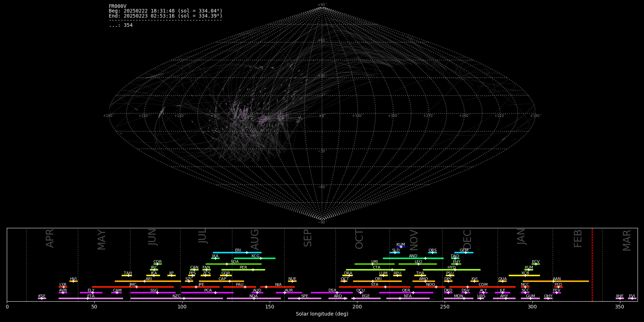Click the FEB month label
644x322 pixels.
click(578, 239)
